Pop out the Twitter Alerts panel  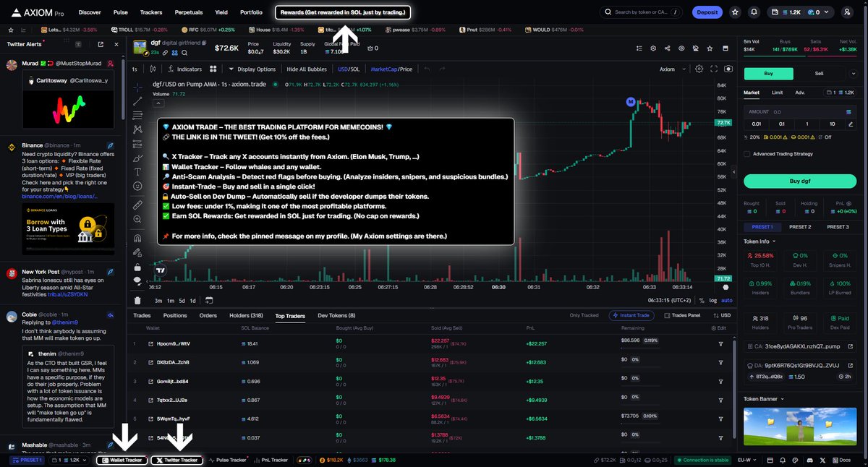click(100, 44)
